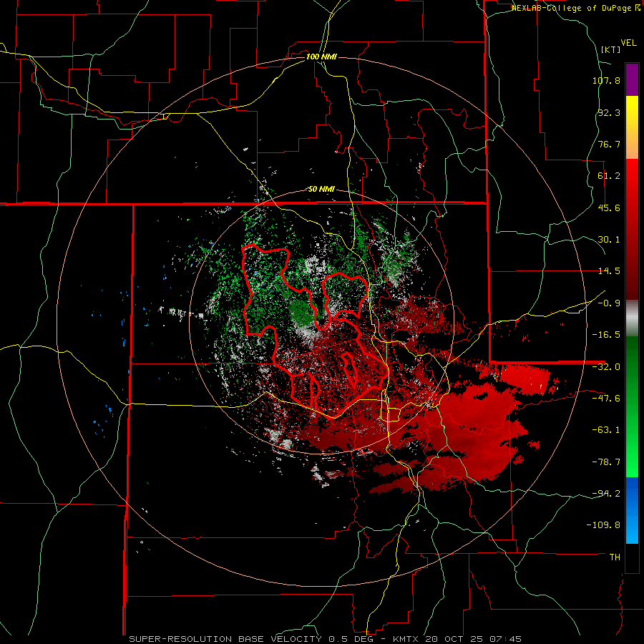
Task: Click the 92.3 legend value
Action: 609,112
